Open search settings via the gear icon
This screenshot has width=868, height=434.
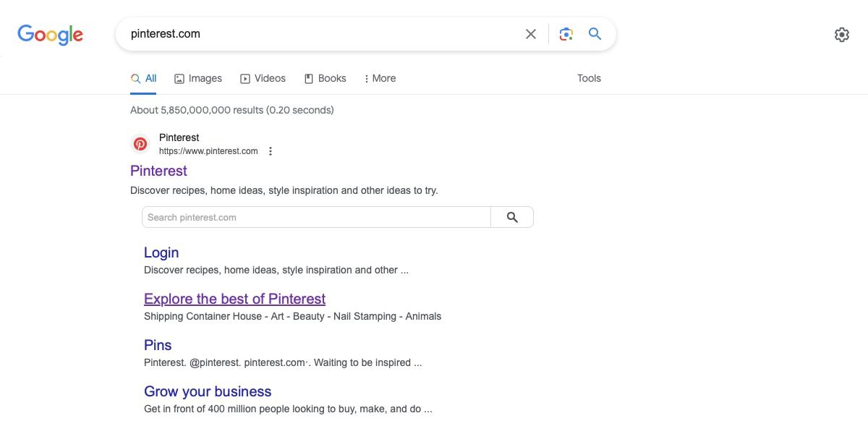click(x=841, y=34)
